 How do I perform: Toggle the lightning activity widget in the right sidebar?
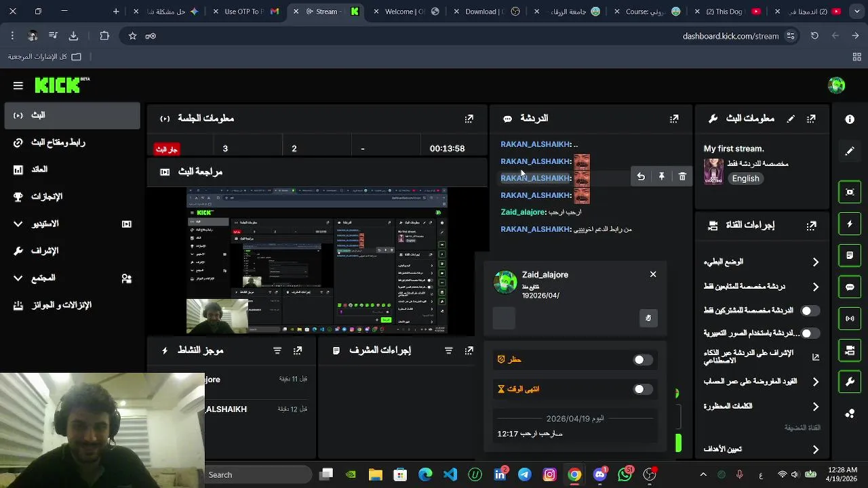(850, 224)
